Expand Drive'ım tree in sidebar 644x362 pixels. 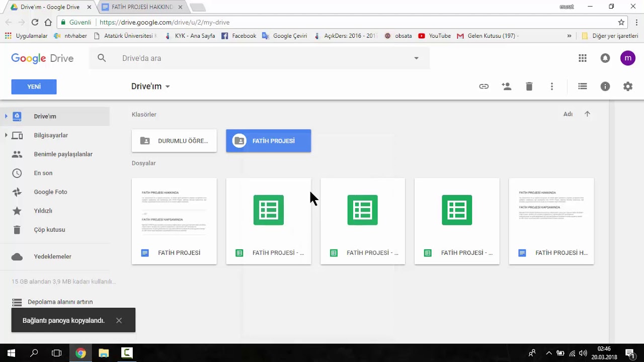6,116
